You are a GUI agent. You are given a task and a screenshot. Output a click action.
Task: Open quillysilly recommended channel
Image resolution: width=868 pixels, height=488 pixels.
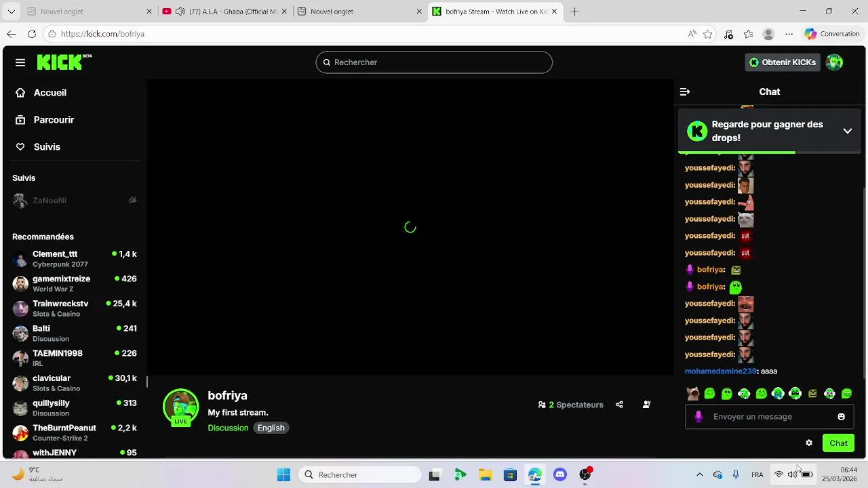coord(75,408)
